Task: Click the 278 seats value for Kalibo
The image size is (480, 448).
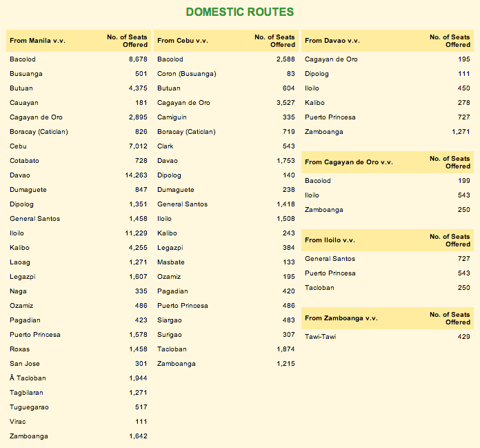Action: pos(463,103)
